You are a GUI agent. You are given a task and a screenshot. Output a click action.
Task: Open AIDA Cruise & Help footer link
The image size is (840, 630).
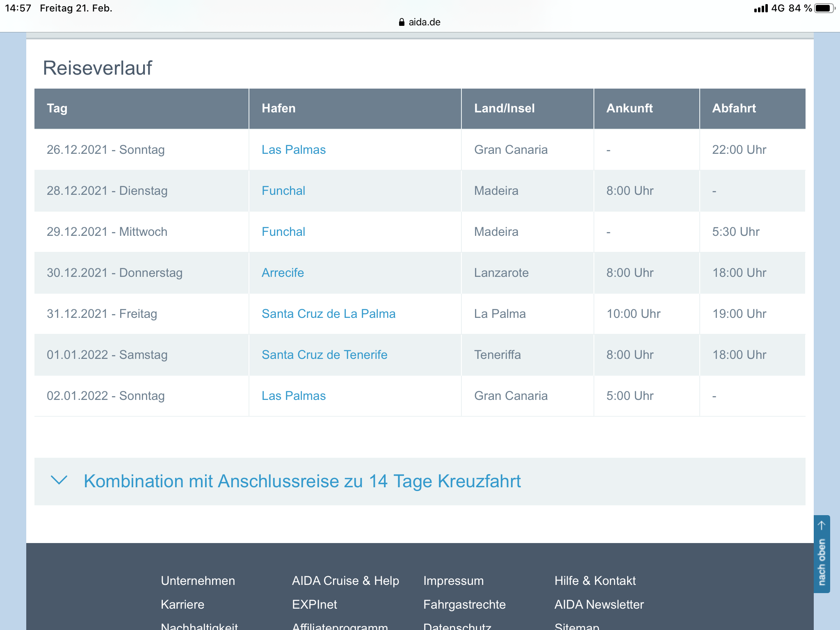click(345, 581)
